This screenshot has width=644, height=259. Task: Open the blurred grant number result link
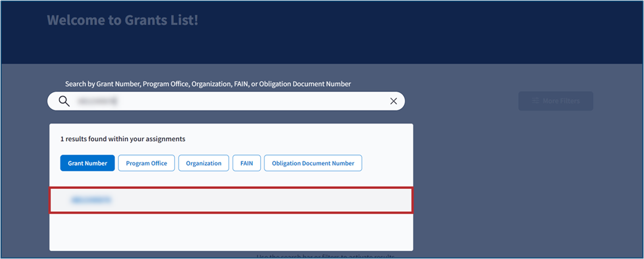tap(90, 200)
